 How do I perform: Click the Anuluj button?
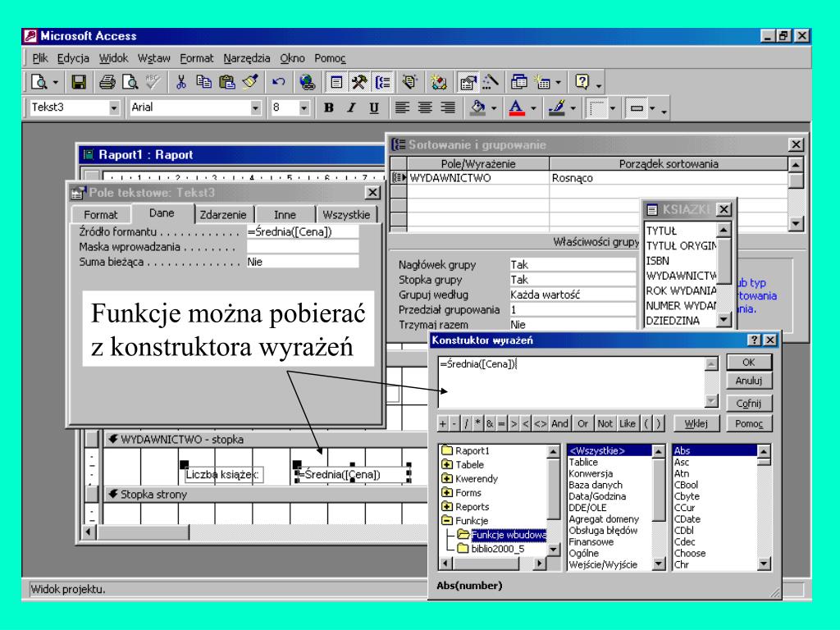pos(748,381)
